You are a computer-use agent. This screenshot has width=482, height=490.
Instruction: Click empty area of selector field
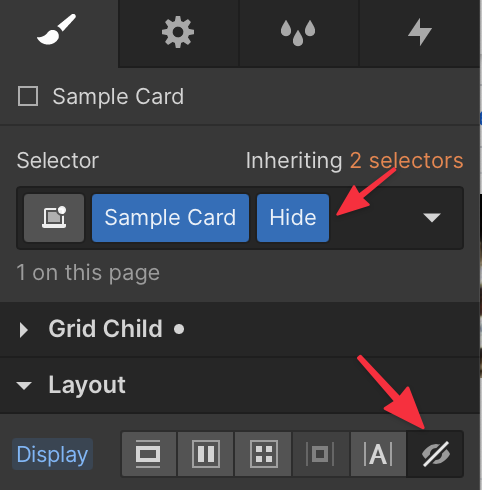tap(373, 218)
